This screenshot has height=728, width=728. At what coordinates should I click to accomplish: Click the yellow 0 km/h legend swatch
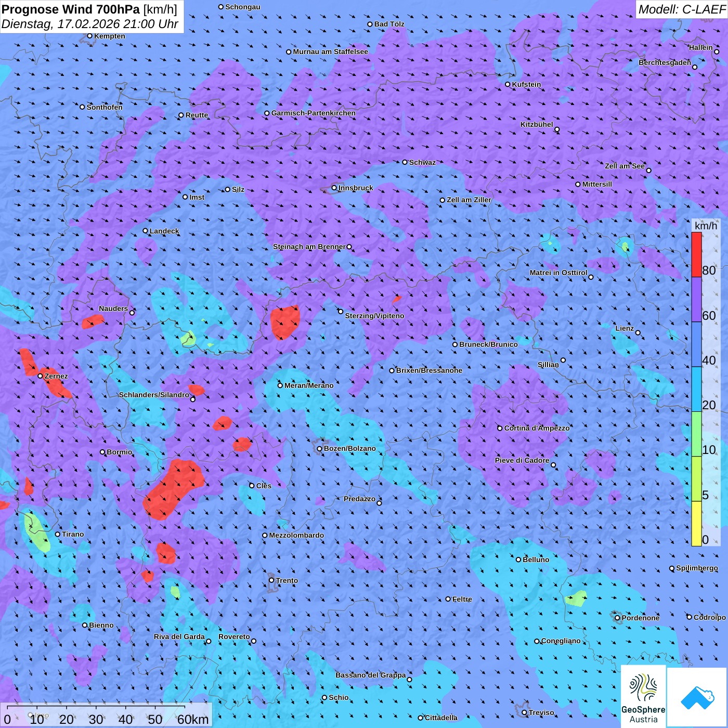[696, 524]
